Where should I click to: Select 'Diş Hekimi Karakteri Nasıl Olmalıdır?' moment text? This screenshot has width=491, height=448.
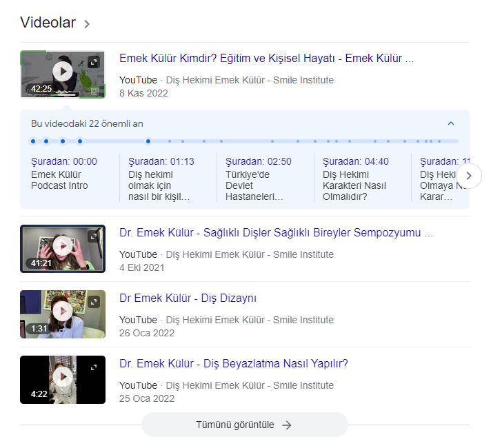coord(354,185)
